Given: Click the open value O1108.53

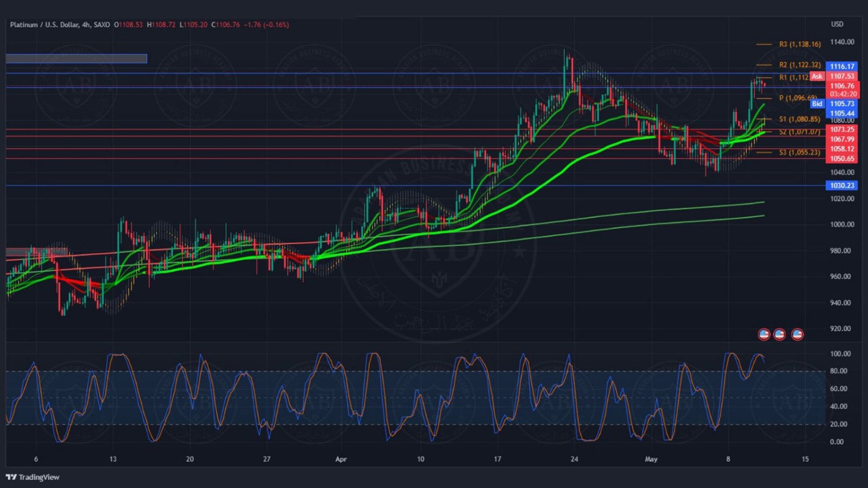Looking at the screenshot, I should click(x=128, y=25).
